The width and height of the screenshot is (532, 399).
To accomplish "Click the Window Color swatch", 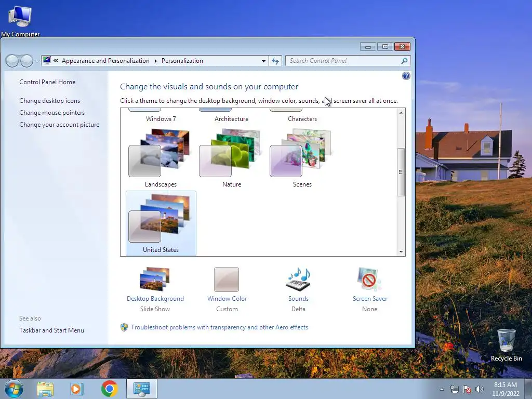I will [227, 279].
